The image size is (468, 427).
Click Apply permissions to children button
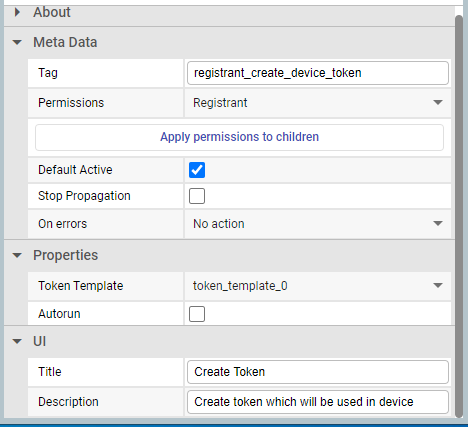(239, 137)
